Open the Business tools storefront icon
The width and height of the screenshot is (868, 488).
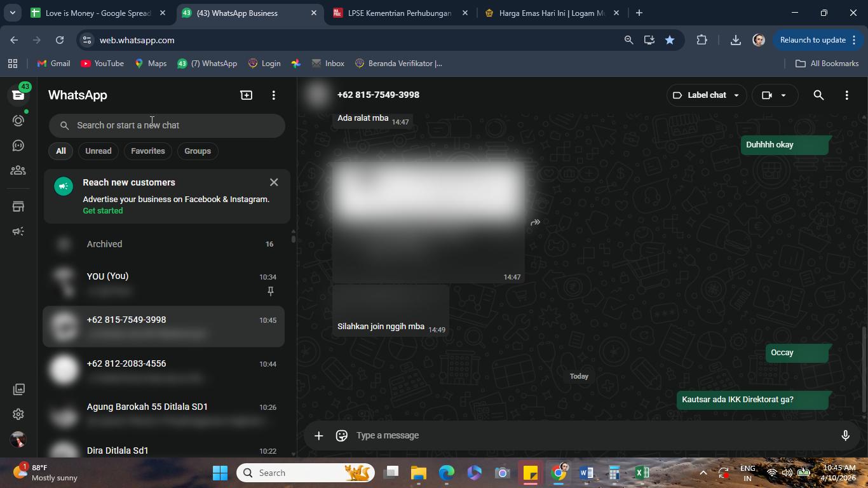click(18, 207)
